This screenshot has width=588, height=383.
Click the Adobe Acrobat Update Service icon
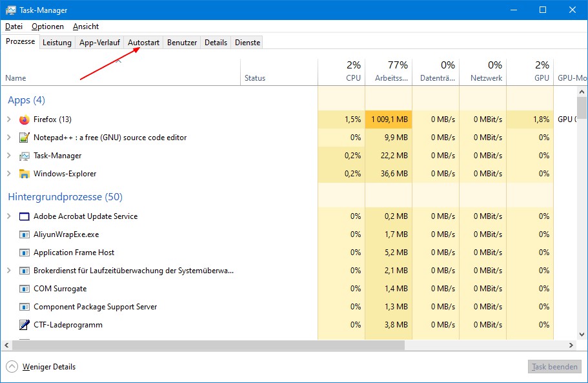click(25, 216)
